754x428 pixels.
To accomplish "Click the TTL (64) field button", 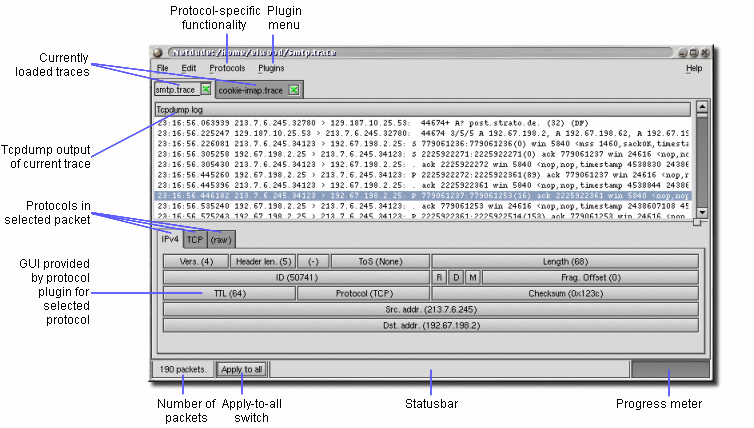I will [x=228, y=294].
